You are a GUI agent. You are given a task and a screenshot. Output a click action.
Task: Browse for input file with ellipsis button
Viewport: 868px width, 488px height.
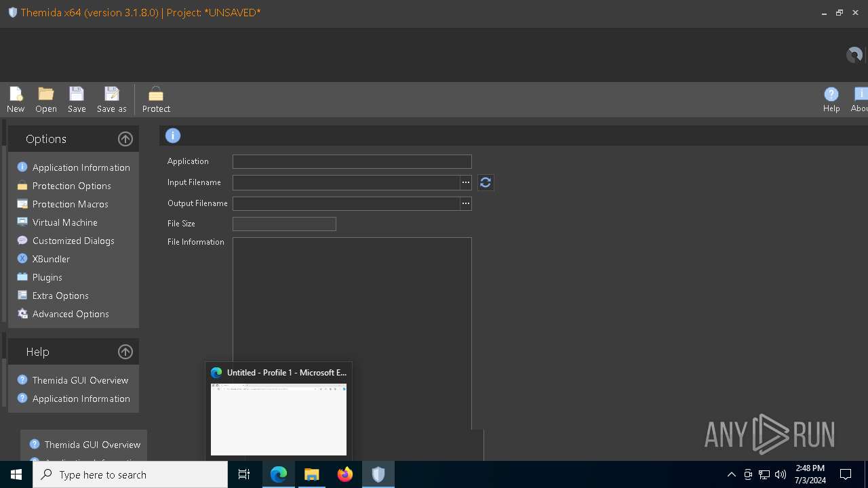(x=466, y=182)
